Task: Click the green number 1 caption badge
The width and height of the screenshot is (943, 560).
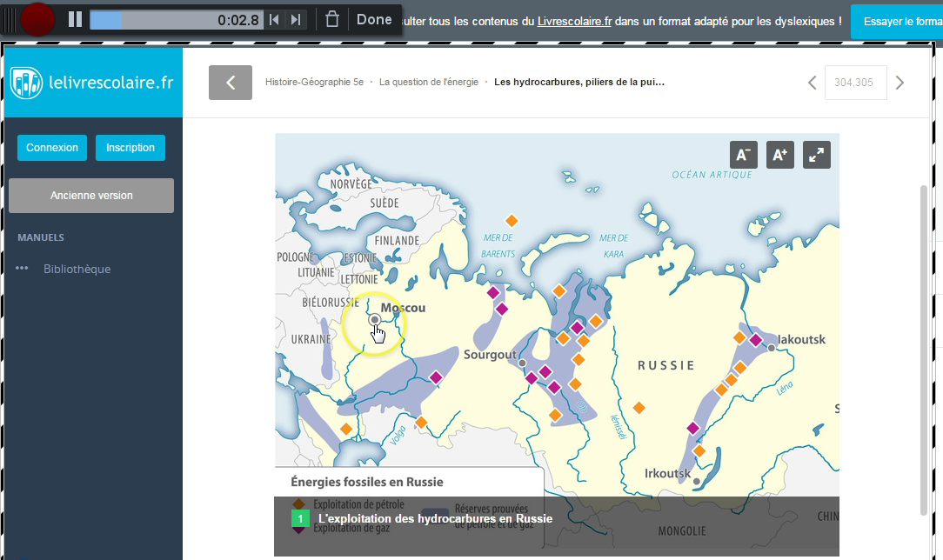Action: tap(300, 518)
